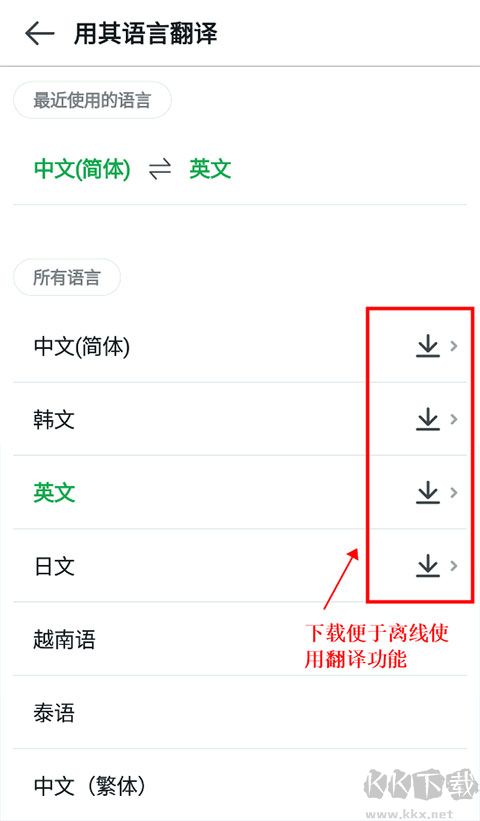This screenshot has height=821, width=480.
Task: Tap green 英文 in recent languages
Action: tap(210, 169)
